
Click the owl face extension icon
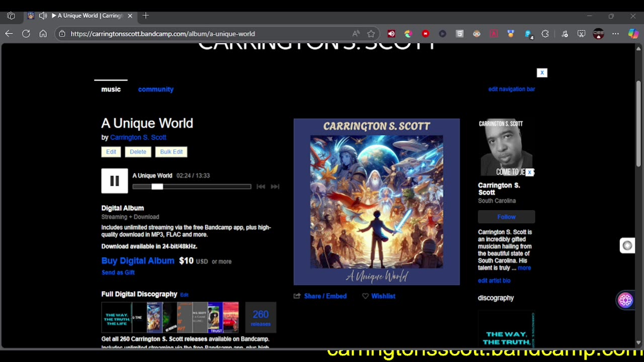click(x=477, y=34)
